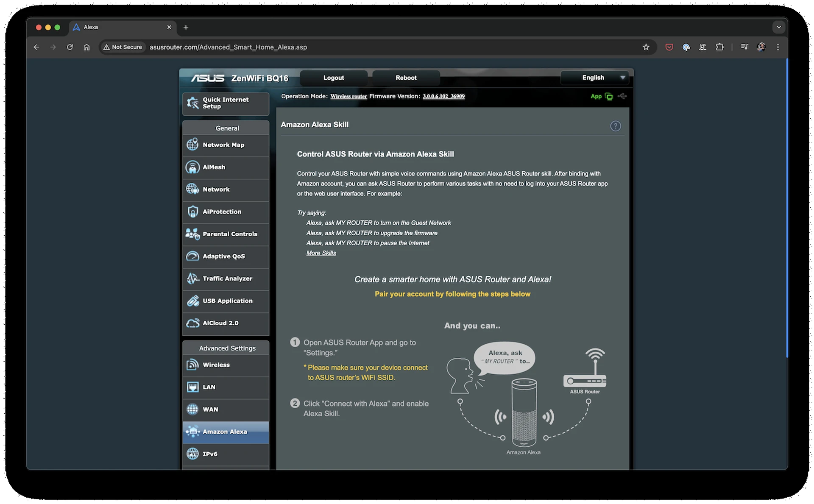Open the Extensions puzzle icon
Screen dimensions: 814x504
coord(719,47)
